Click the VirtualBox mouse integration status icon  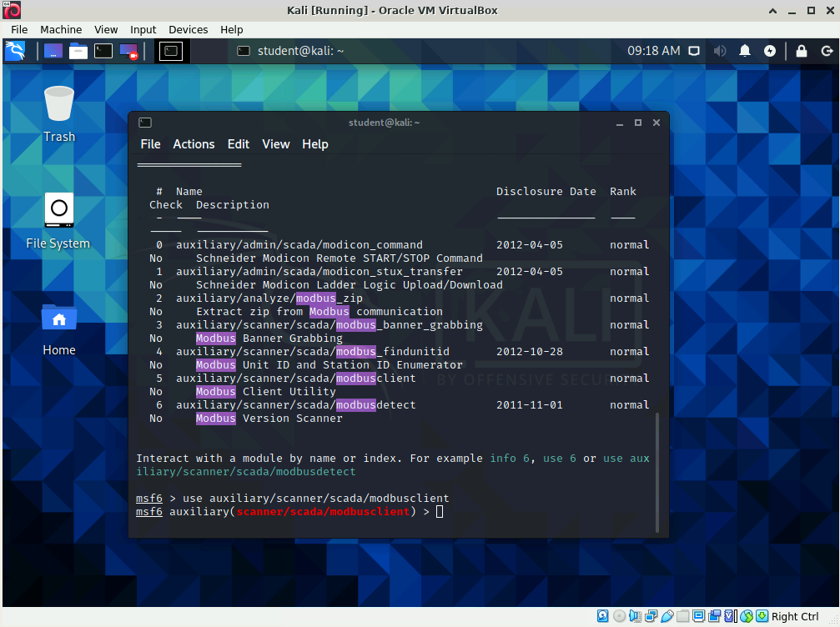747,616
